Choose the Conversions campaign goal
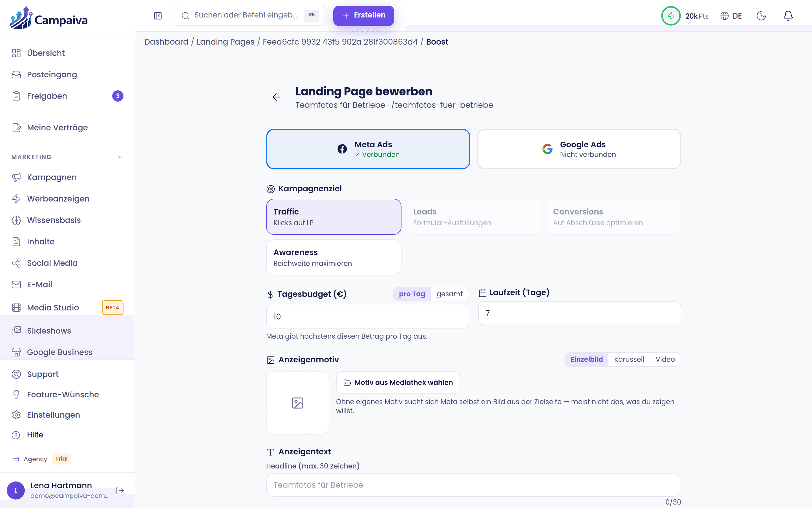Viewport: 812px width, 508px height. tap(613, 217)
